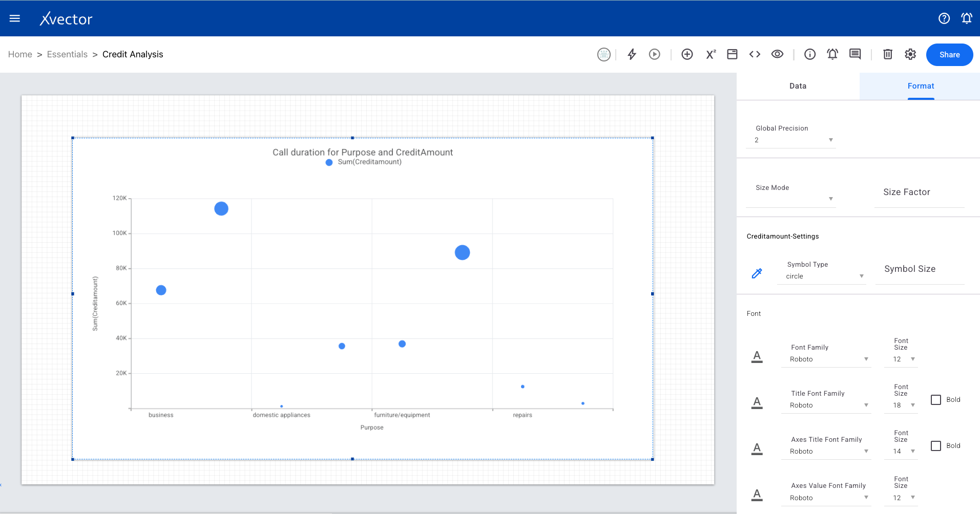This screenshot has width=980, height=514.
Task: Click the Symbol Size input field
Action: point(920,269)
